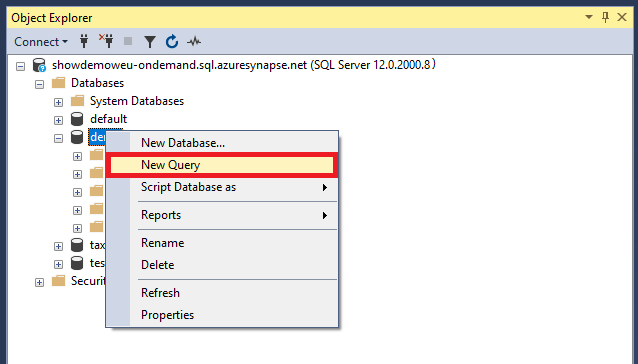The image size is (638, 364).
Task: Click the cylinder icon of the tes database
Action: point(77,263)
